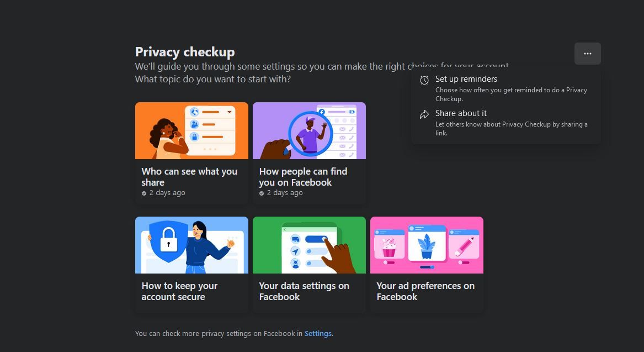Viewport: 644px width, 352px height.
Task: Open How people can find you illustration
Action: click(x=309, y=131)
